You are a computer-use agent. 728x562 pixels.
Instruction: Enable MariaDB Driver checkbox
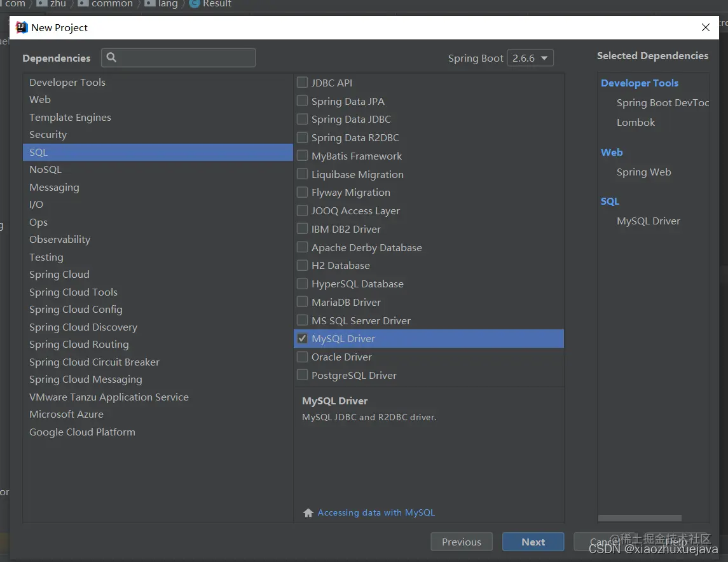click(x=302, y=301)
